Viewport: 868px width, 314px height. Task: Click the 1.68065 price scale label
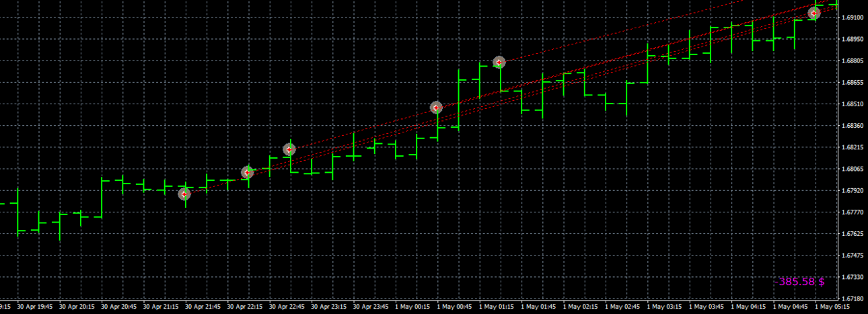pos(853,169)
